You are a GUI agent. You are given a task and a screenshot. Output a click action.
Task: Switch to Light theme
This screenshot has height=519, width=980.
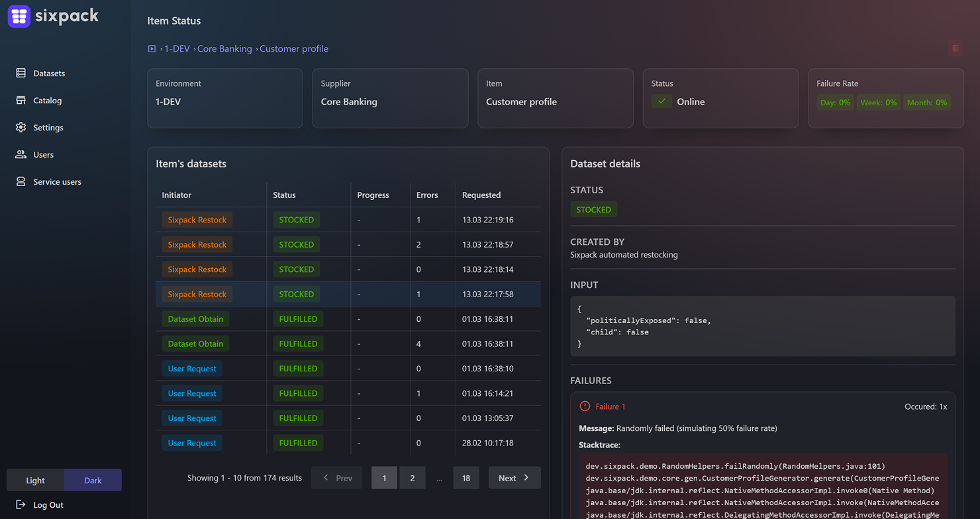36,480
